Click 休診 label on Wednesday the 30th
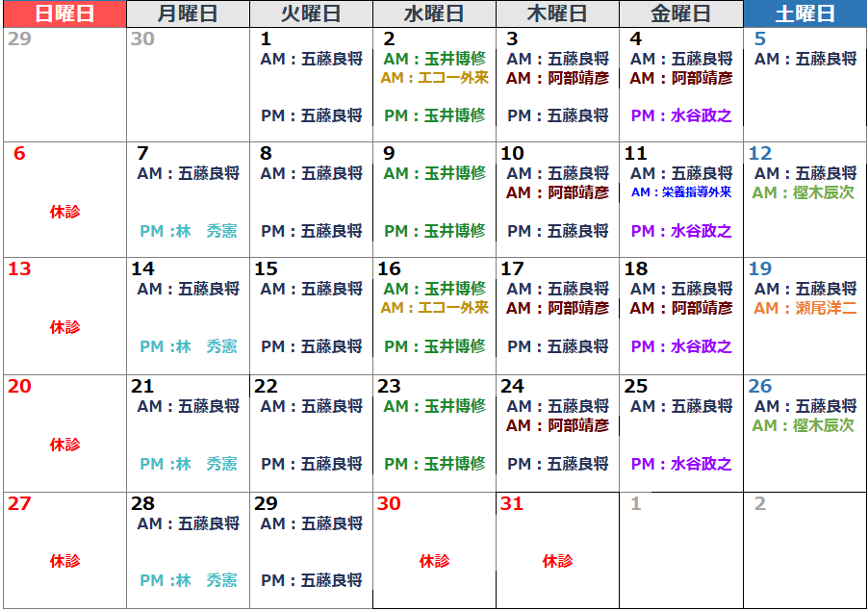The image size is (868, 612). click(435, 561)
